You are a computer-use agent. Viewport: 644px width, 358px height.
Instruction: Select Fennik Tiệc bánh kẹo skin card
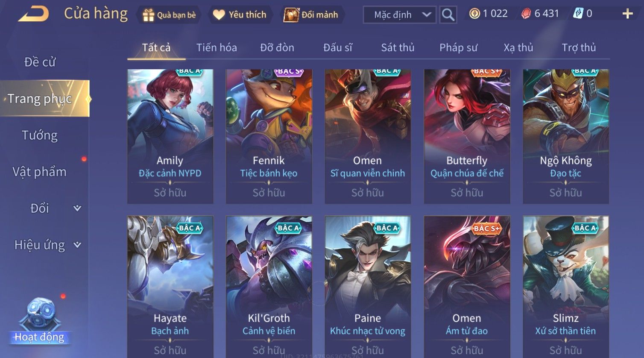269,136
